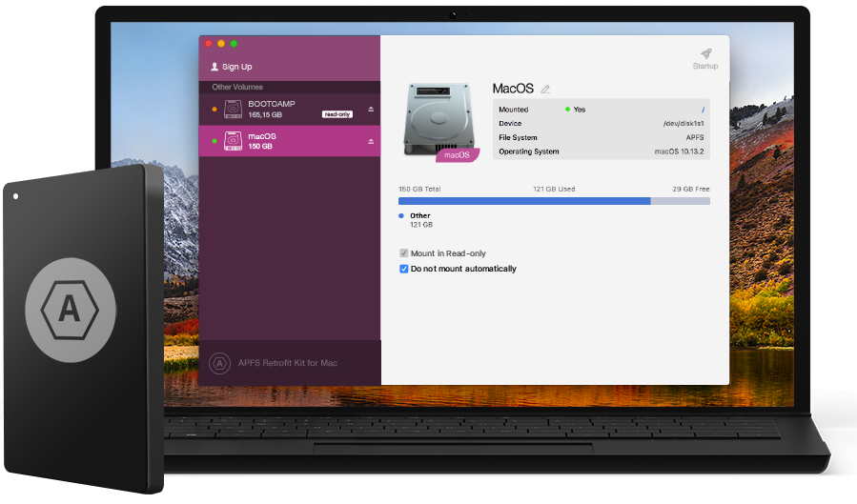
Task: Click the 165,15 GB size text
Action: [x=265, y=114]
